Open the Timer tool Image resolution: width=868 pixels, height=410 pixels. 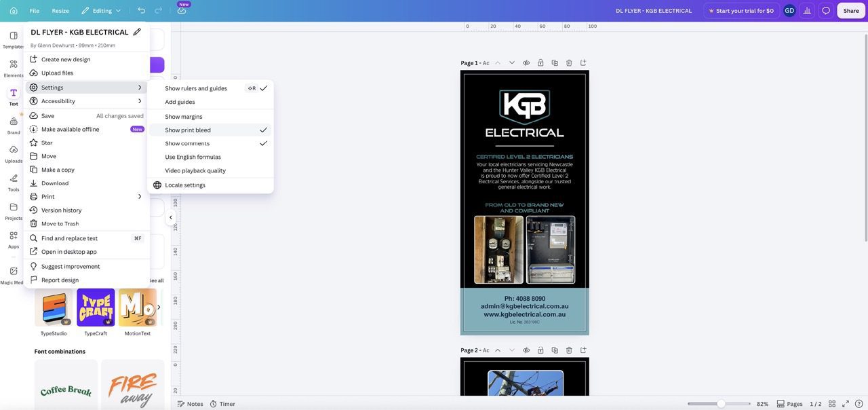point(222,404)
